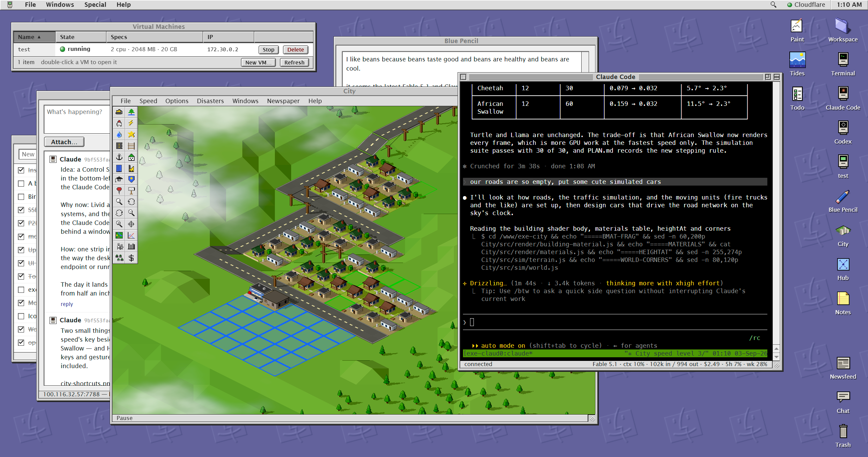Open the Disasters menu in City
The image size is (868, 457).
click(x=210, y=101)
